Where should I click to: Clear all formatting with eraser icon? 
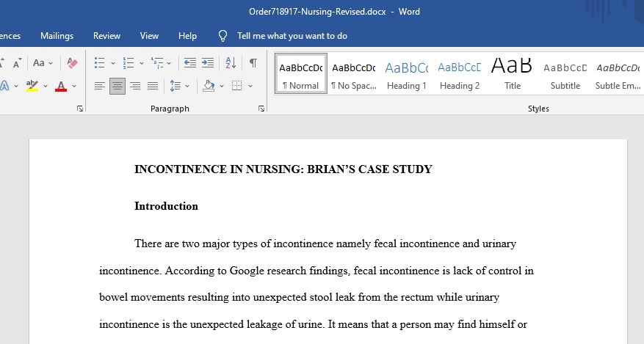[x=72, y=63]
